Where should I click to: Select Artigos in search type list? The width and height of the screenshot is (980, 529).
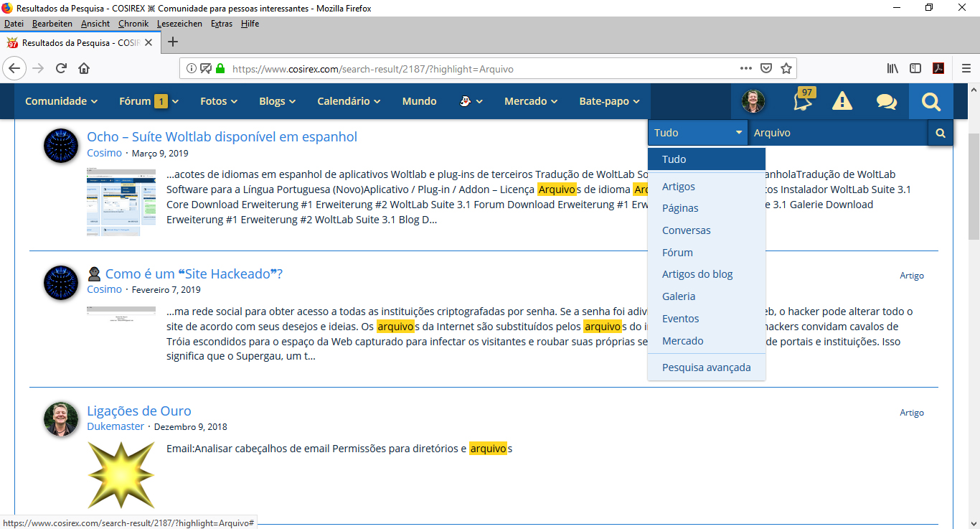click(707, 187)
